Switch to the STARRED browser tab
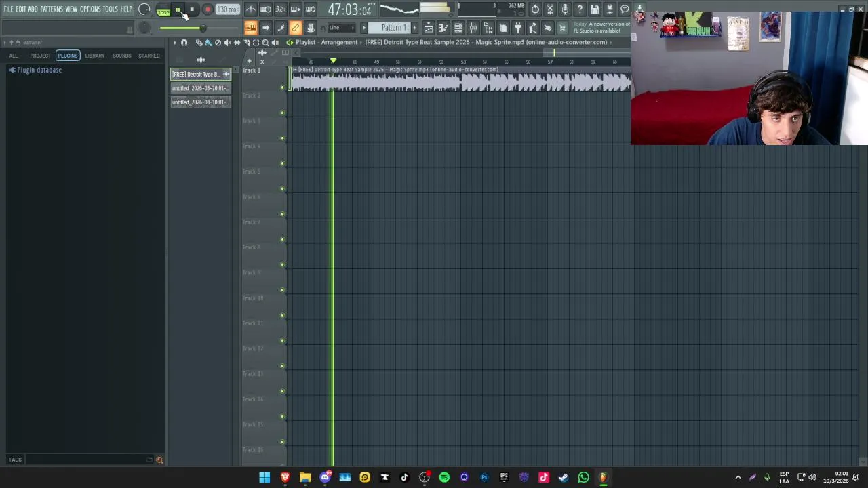Screen dimensions: 868x488 point(149,56)
